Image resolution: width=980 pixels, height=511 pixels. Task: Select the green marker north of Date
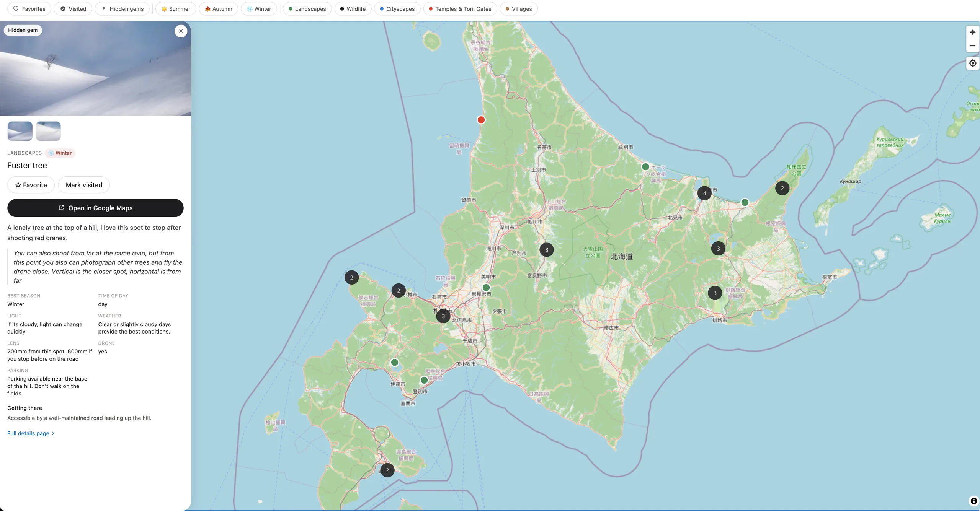click(x=395, y=362)
